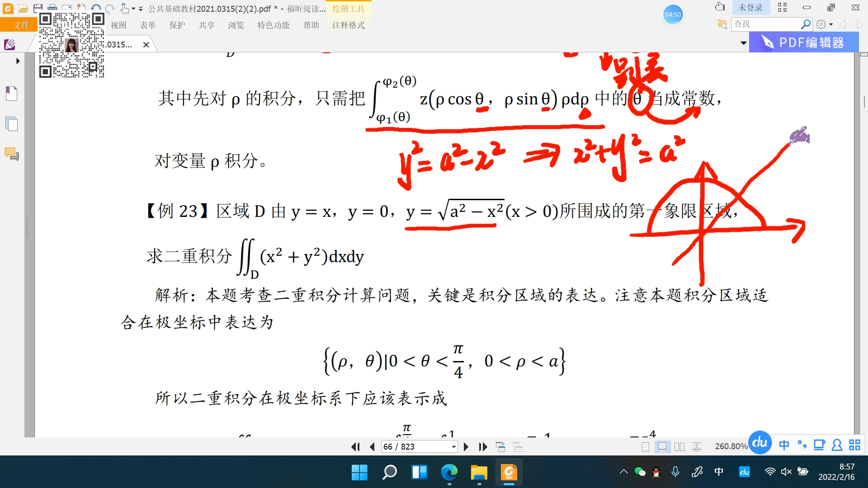Toggle continuous page view mode
Image resolution: width=868 pixels, height=488 pixels.
662,447
